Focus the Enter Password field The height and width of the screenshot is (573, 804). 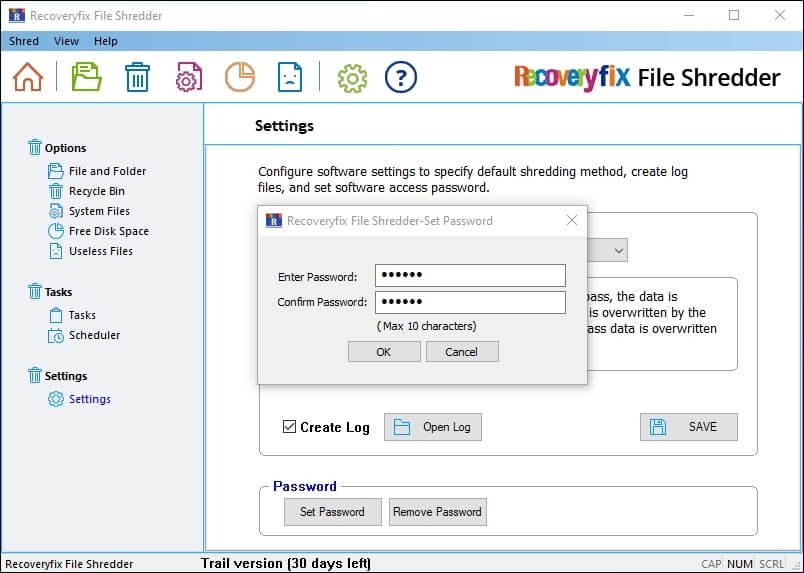click(470, 275)
